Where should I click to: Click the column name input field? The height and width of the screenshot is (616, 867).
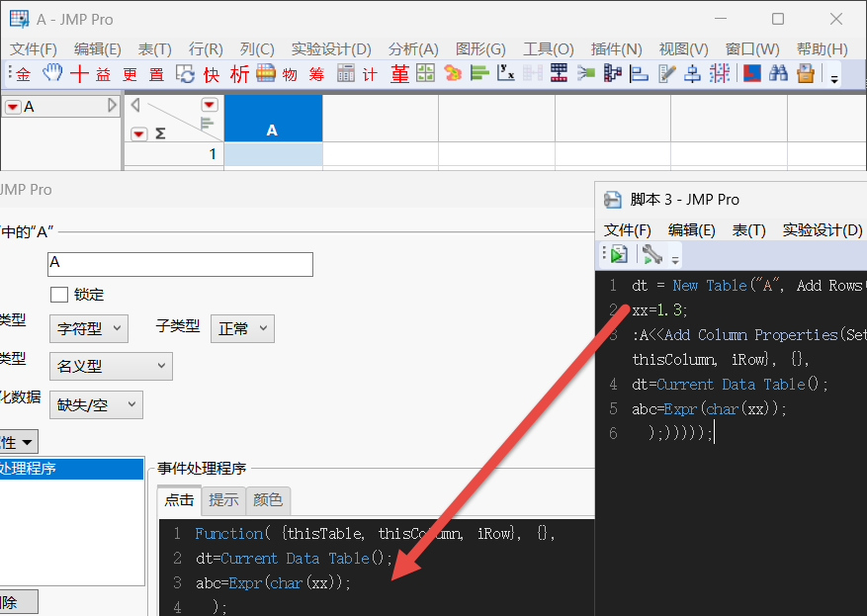(180, 264)
